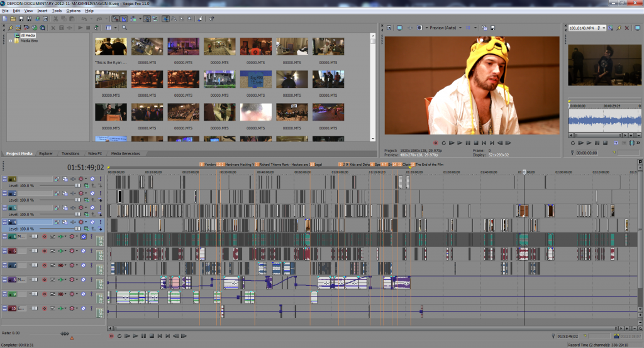The width and height of the screenshot is (644, 348).
Task: Mute video track 2
Action: (x=92, y=193)
